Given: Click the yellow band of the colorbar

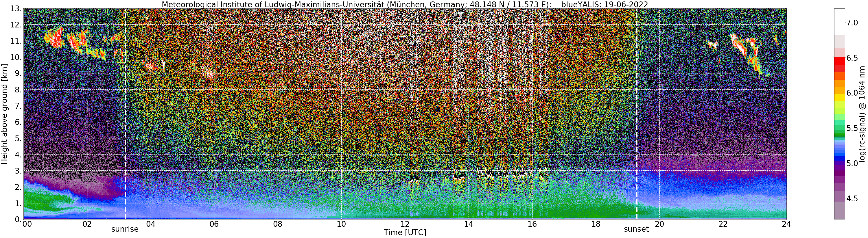Looking at the screenshot, I should [839, 97].
